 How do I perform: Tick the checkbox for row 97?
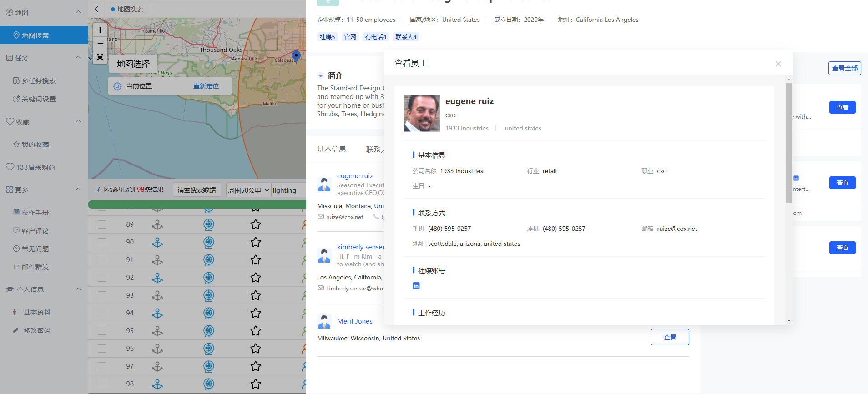point(102,366)
